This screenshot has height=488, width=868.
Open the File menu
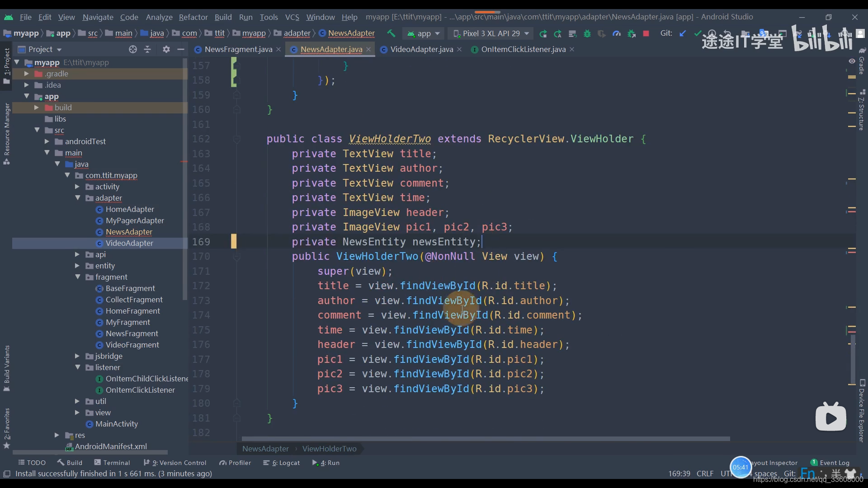pyautogui.click(x=26, y=17)
